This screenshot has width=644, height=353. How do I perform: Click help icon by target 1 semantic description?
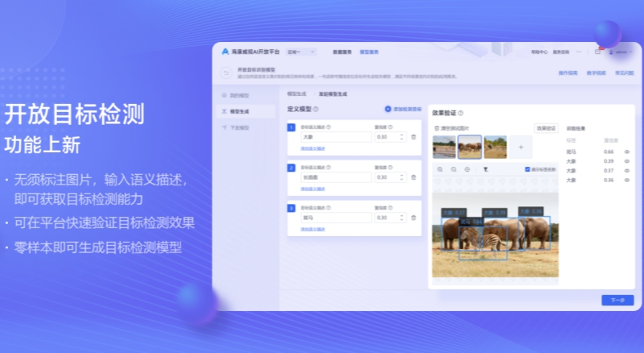click(328, 127)
